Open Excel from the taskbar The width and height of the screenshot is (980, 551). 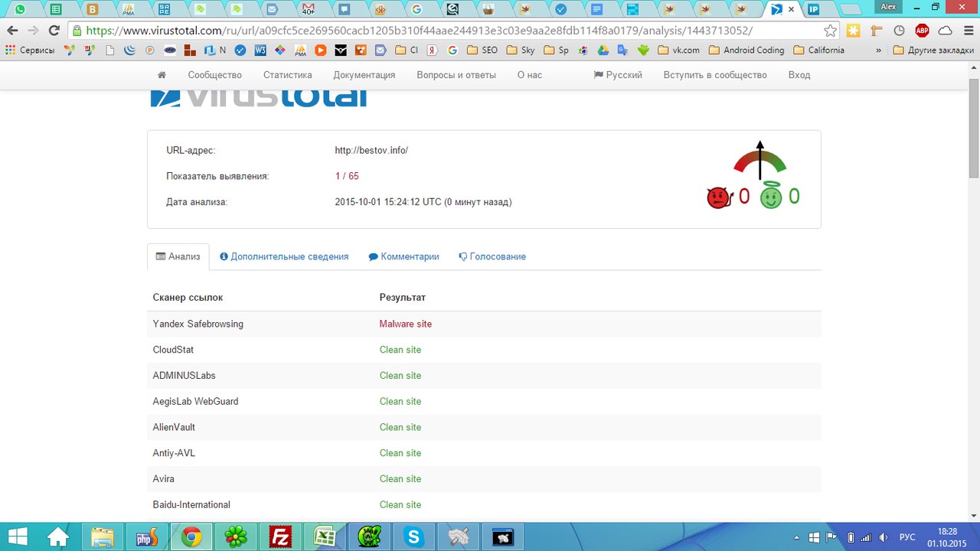click(x=325, y=536)
